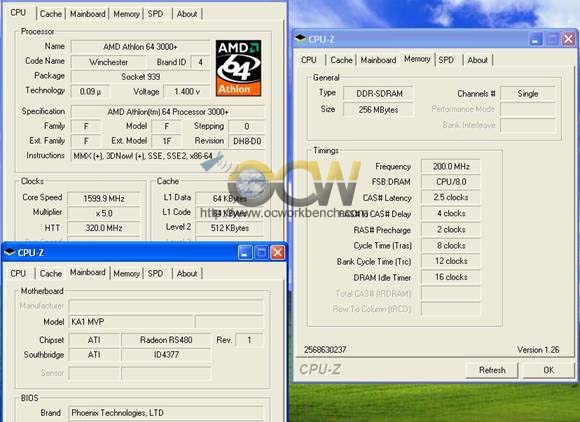Click the BIOS Brand field 'Phoenix Technologies, LTD'

[x=166, y=413]
